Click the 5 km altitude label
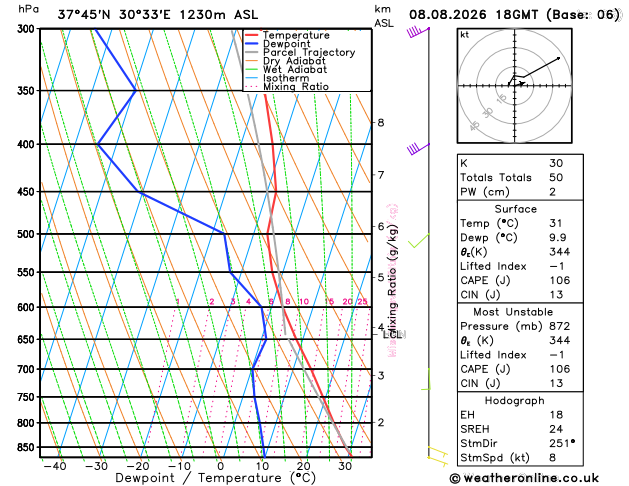Image resolution: width=629 pixels, height=486 pixels. point(381,277)
